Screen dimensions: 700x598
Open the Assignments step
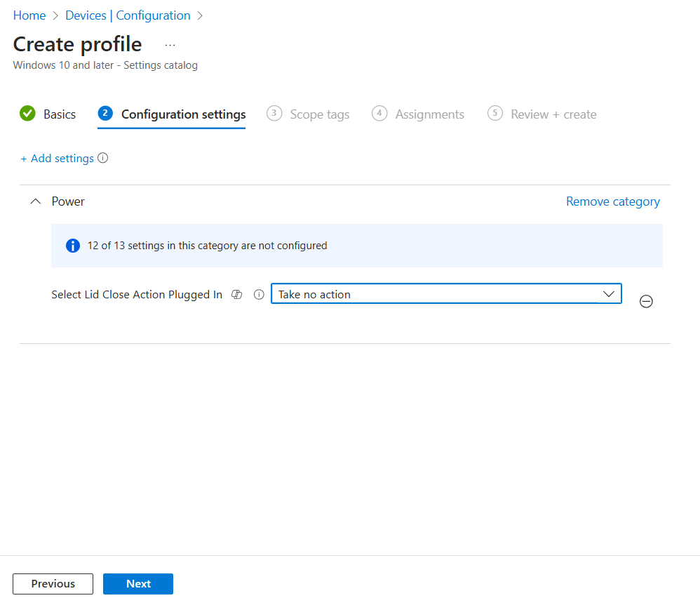418,115
